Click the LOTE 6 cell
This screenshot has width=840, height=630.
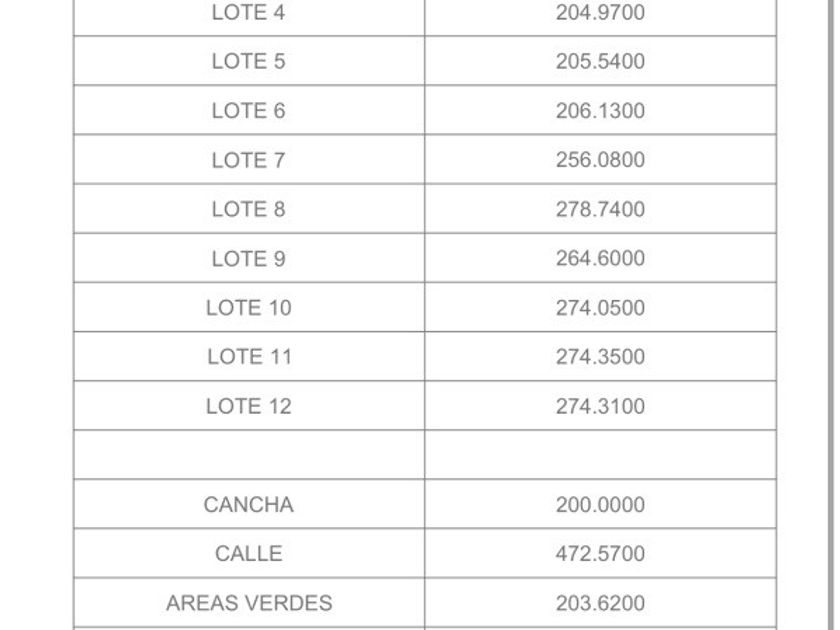click(x=248, y=111)
